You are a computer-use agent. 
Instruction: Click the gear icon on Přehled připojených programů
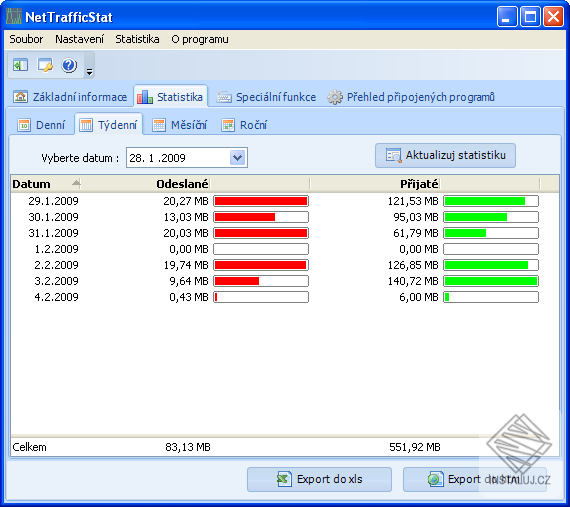tap(335, 97)
